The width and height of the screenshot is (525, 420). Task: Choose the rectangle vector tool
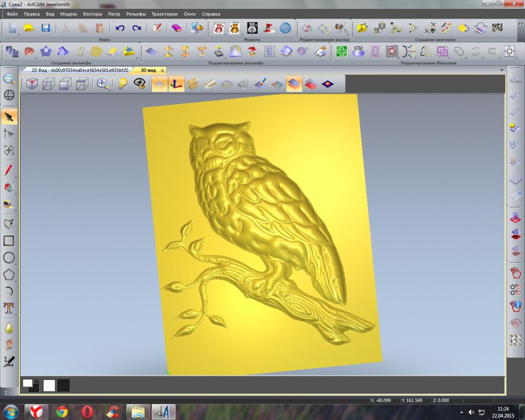9,241
